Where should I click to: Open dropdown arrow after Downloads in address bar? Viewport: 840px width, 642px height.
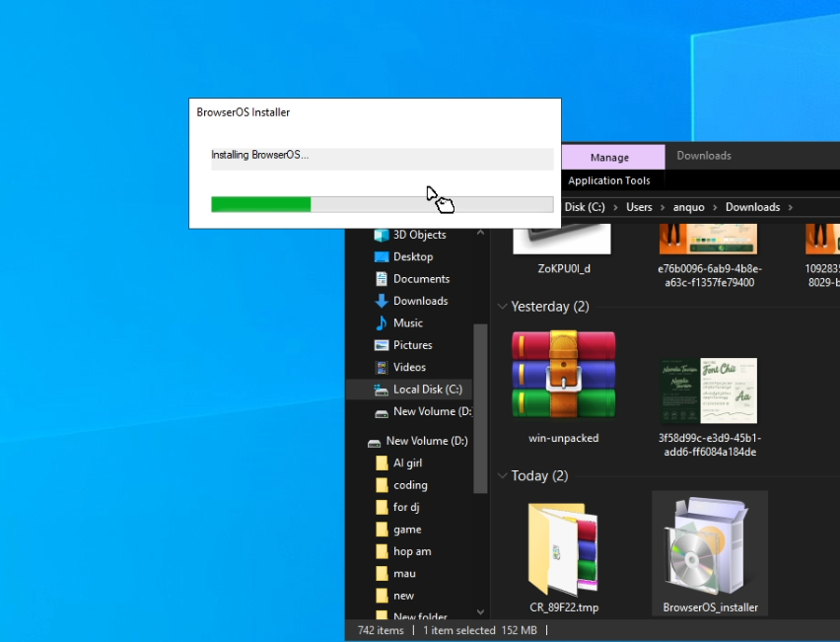click(x=791, y=207)
